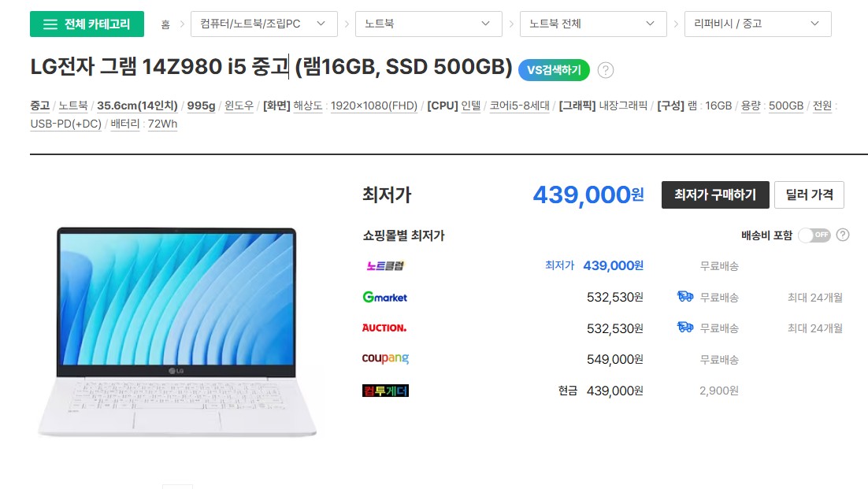Click the Auction delivery truck icon
This screenshot has width=868, height=489.
pos(685,328)
